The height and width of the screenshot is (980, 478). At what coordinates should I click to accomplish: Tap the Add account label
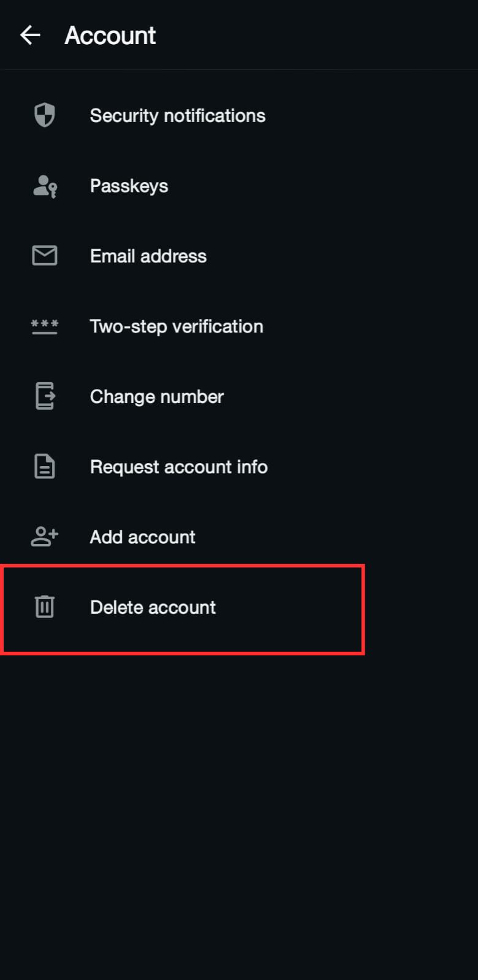143,537
